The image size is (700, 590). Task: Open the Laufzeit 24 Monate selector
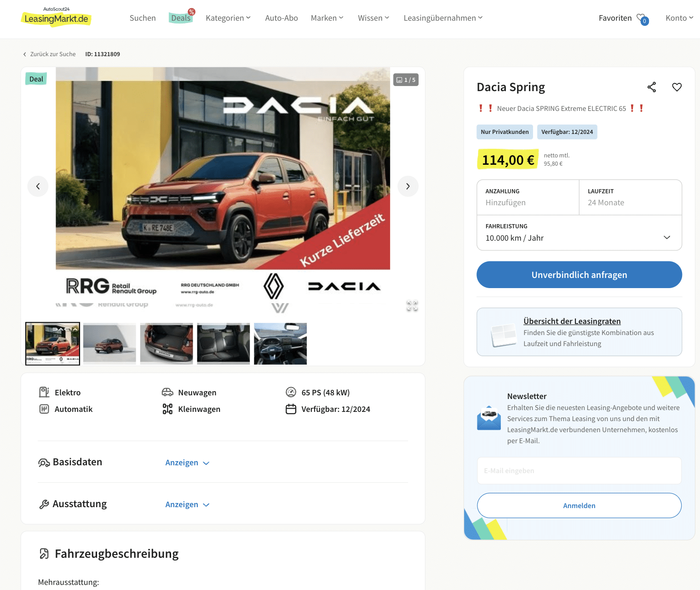(x=630, y=197)
